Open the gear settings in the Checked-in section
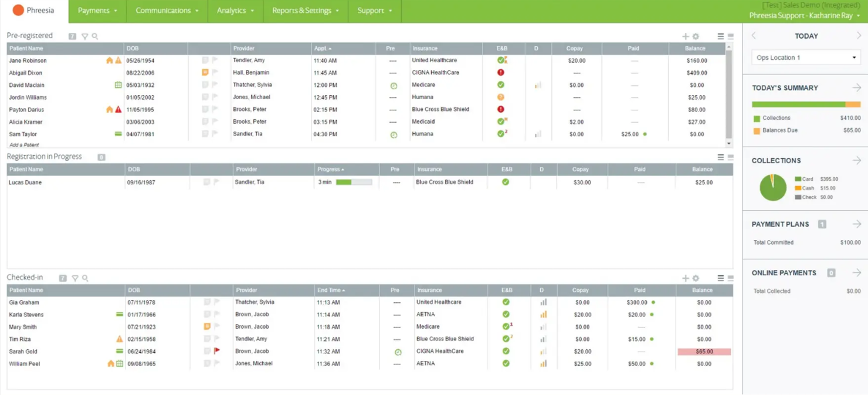Screen dimensions: 868x395 coord(696,278)
